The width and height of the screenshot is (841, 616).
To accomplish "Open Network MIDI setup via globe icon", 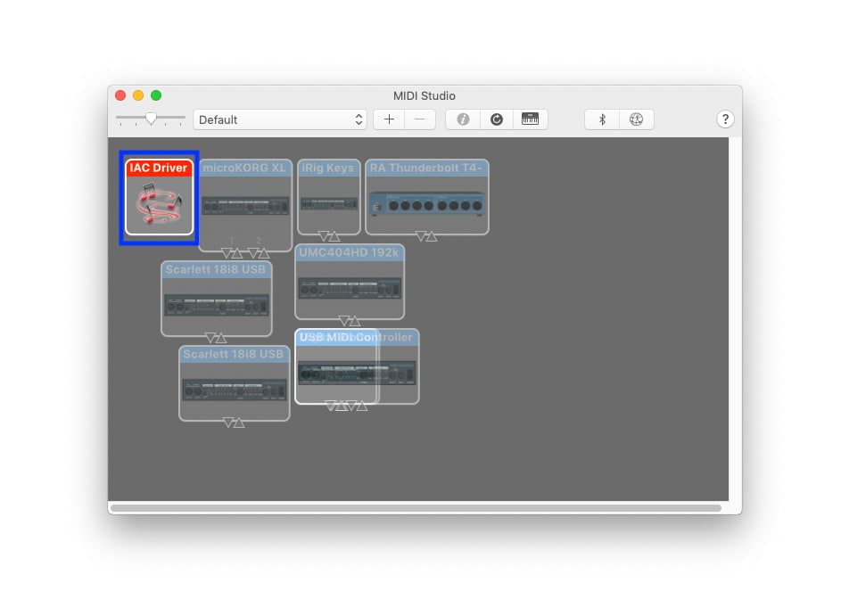I will (637, 119).
